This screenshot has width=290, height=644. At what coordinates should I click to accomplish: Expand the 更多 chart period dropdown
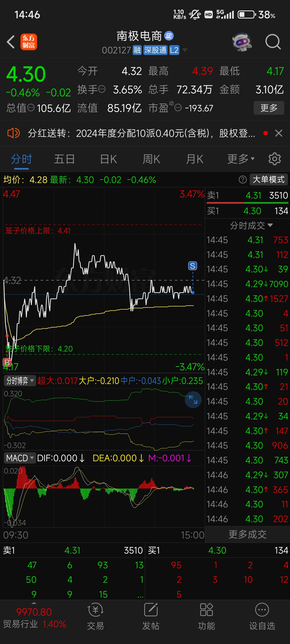click(x=241, y=159)
